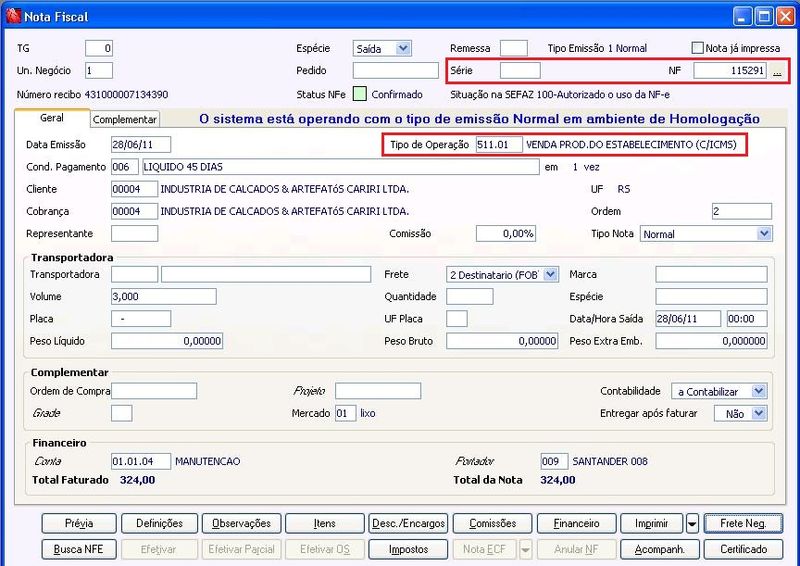Click the Volume field

(164, 297)
